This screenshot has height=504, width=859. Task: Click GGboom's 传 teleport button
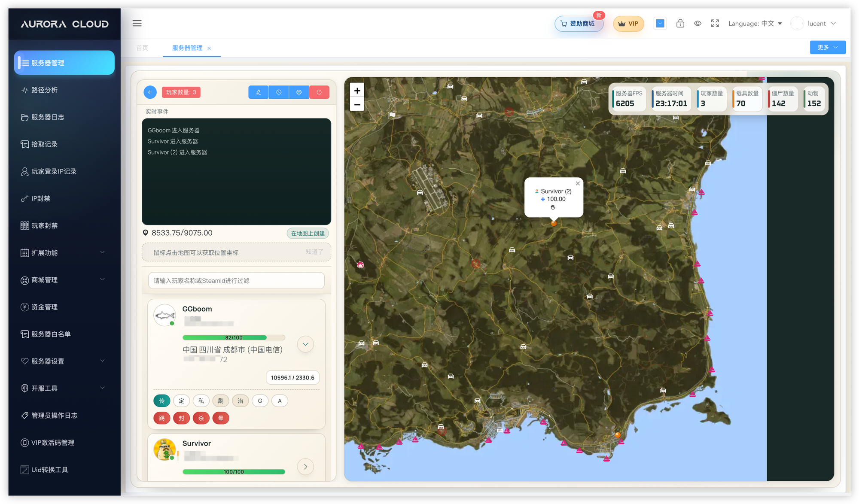pos(161,401)
